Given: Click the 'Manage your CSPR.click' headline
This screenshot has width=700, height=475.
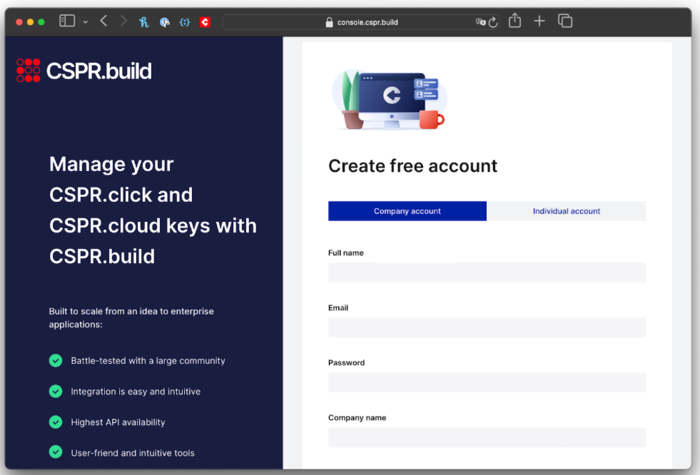Looking at the screenshot, I should pos(153,210).
